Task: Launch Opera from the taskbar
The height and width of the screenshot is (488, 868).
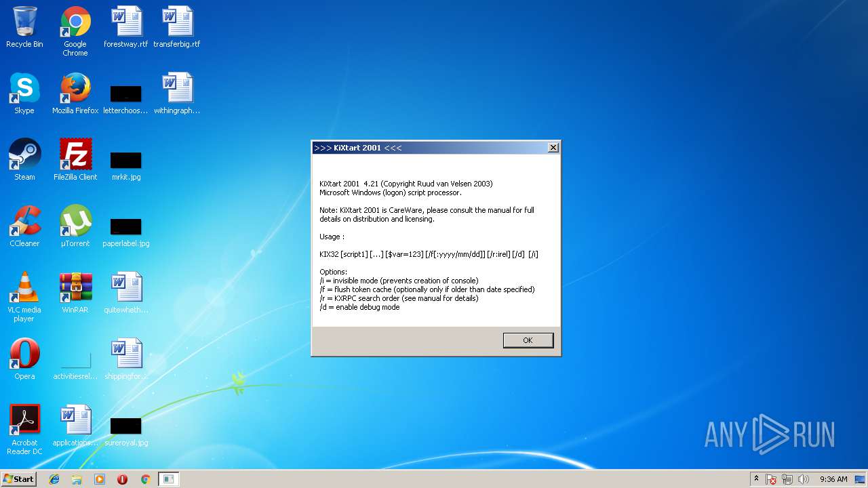Action: coord(122,479)
